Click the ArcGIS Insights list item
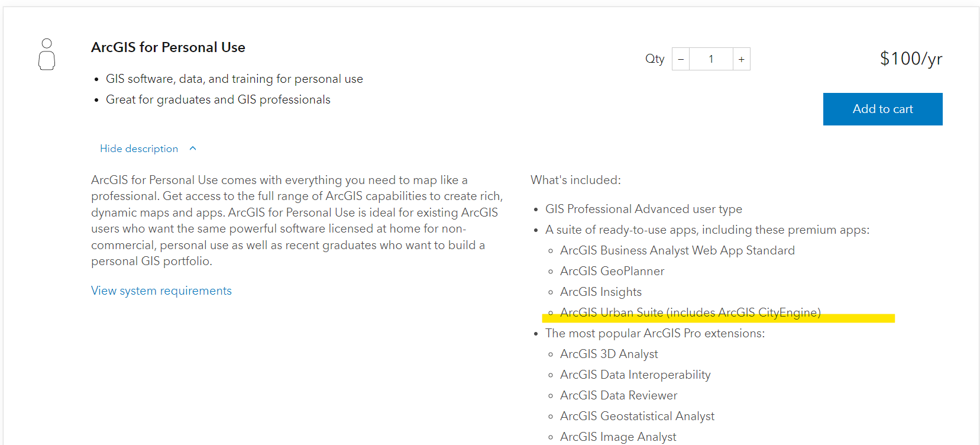Screen dimensions: 980x445 pos(601,292)
